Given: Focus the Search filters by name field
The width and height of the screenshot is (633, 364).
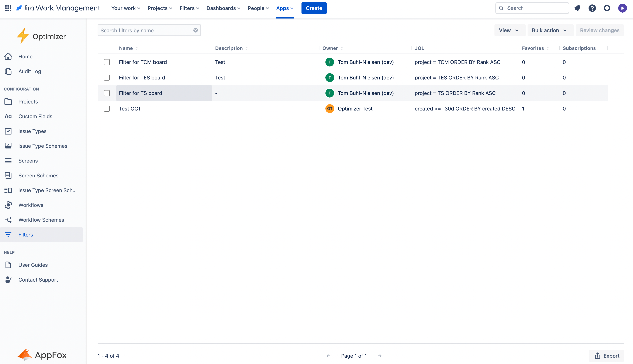Looking at the screenshot, I should 145,30.
